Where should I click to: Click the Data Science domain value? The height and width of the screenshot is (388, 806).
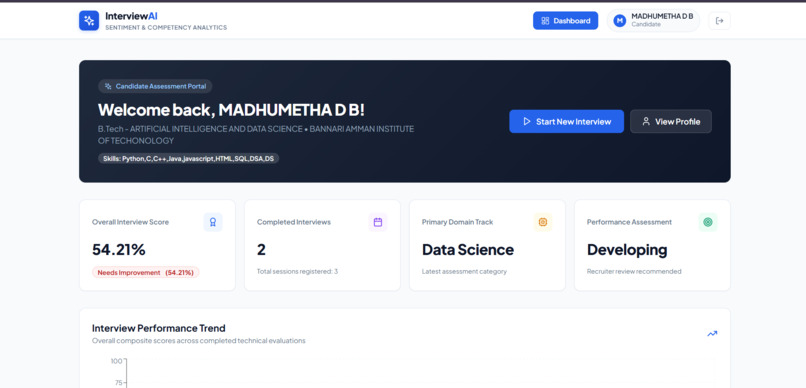pyautogui.click(x=468, y=250)
